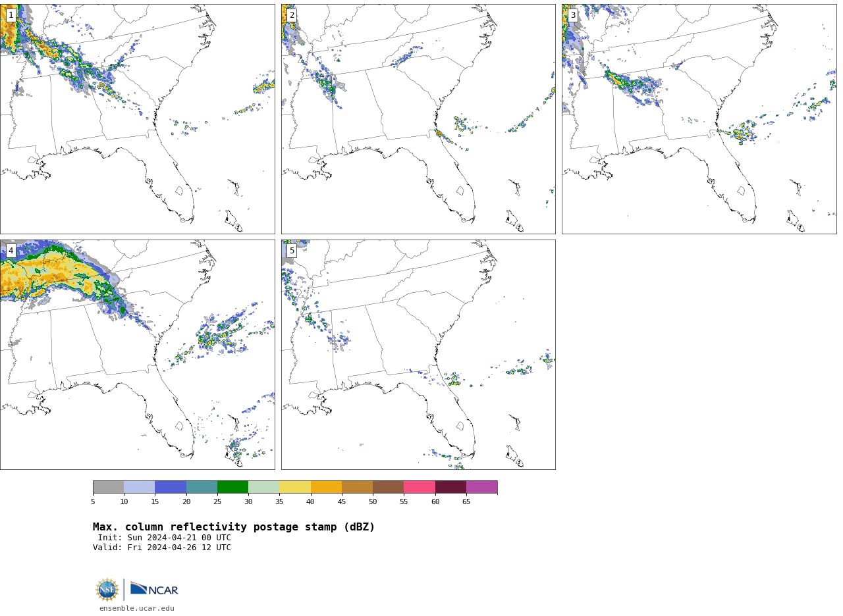Click the blue 15-20 dBZ swatch

click(171, 487)
